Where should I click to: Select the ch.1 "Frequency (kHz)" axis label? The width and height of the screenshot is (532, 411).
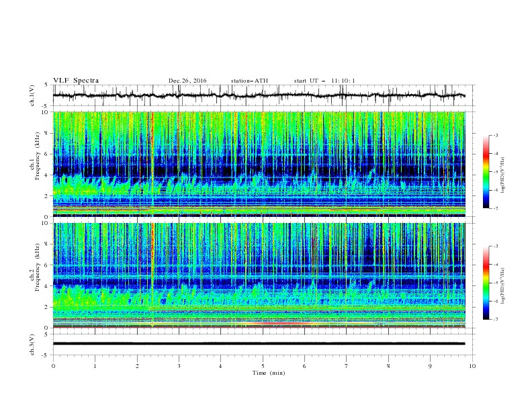pyautogui.click(x=38, y=156)
